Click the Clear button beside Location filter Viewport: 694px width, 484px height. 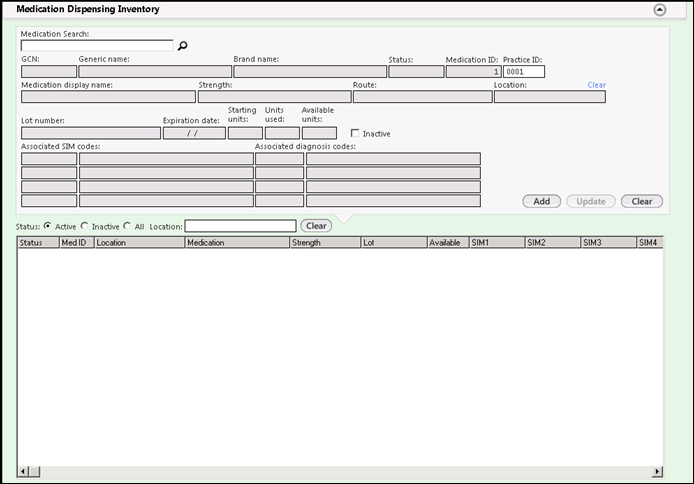pos(316,226)
